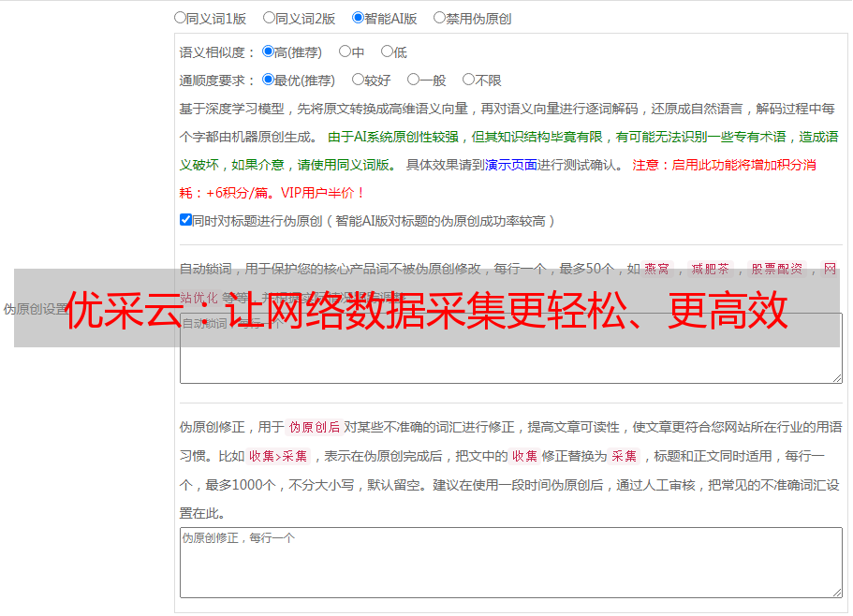
Task: Select the 同义词1版 radio option
Action: [180, 18]
